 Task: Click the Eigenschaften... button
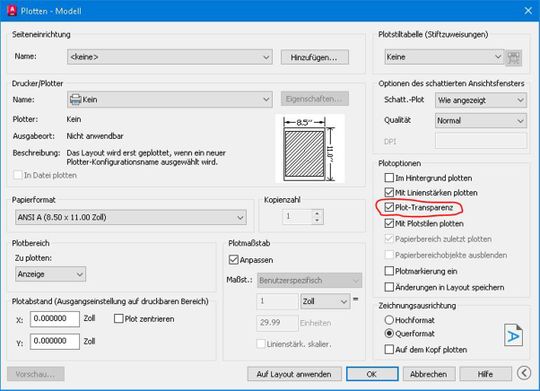[x=314, y=99]
